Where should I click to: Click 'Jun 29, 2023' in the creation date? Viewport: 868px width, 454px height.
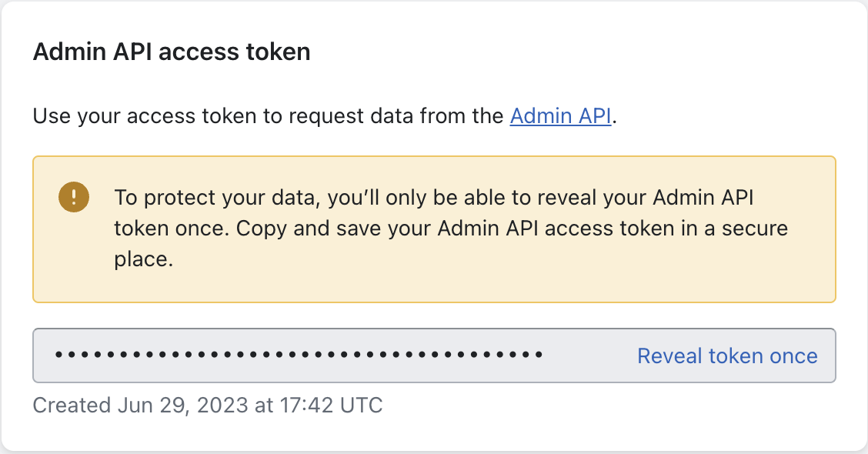[182, 406]
